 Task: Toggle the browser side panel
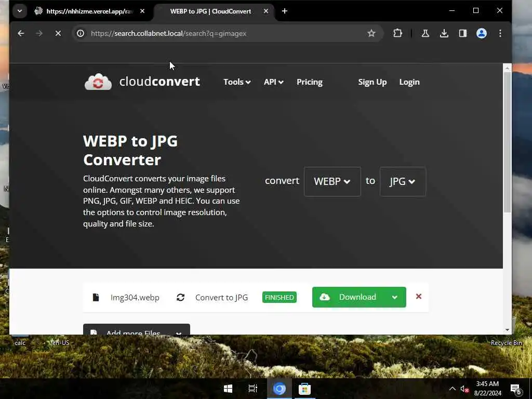463,33
